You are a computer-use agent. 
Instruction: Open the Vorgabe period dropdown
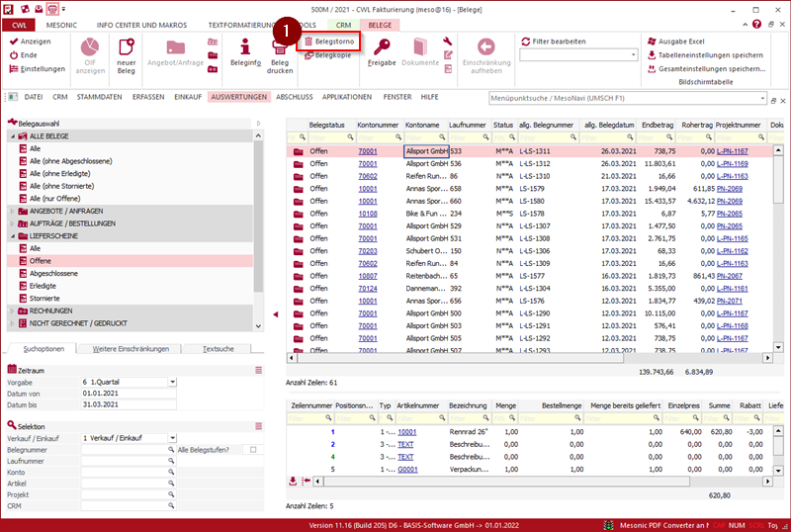(172, 381)
